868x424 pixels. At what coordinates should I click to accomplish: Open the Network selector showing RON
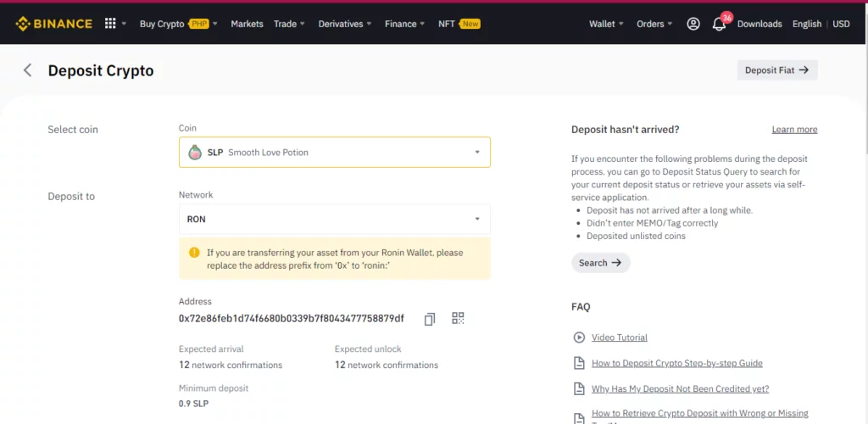pos(334,219)
